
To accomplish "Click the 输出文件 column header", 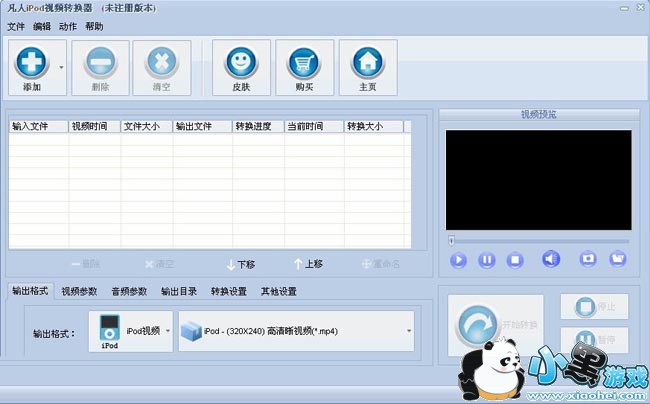I will tap(203, 126).
